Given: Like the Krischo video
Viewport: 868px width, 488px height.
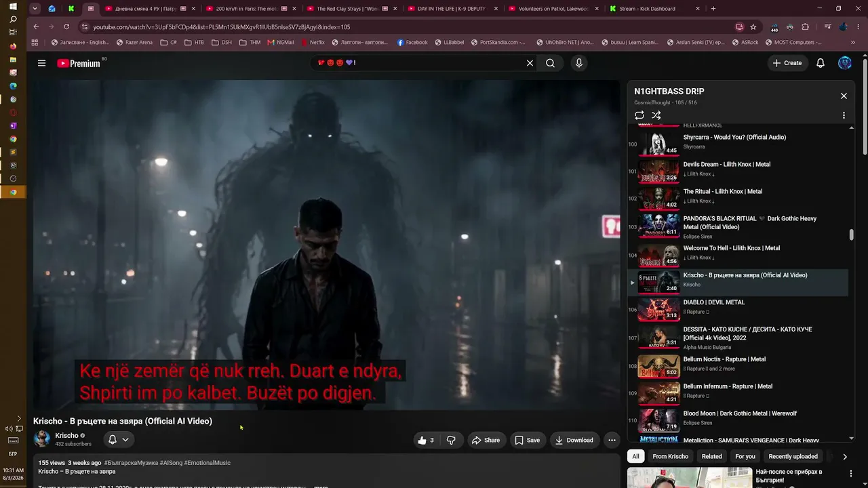Looking at the screenshot, I should click(426, 440).
